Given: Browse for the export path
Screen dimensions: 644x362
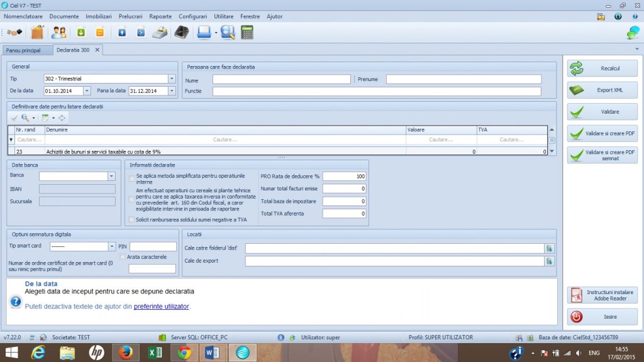Looking at the screenshot, I should pyautogui.click(x=549, y=261).
